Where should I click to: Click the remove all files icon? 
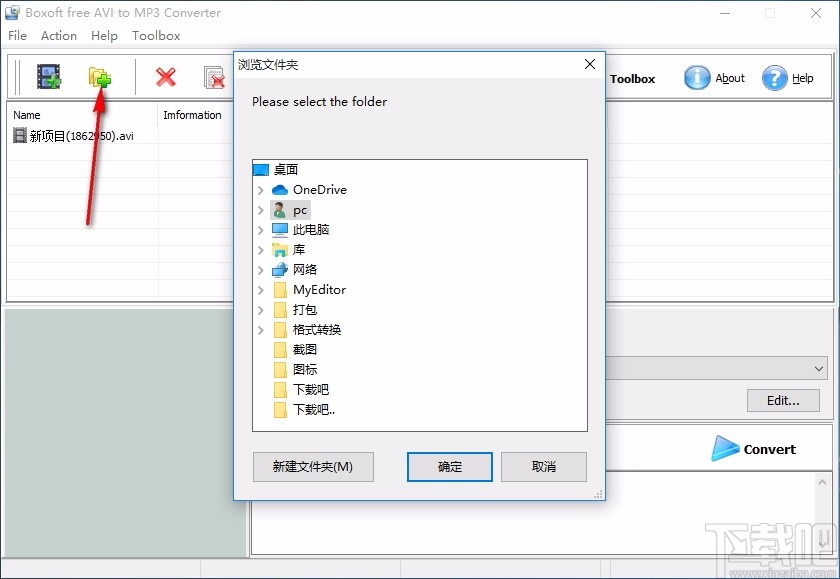[x=214, y=75]
